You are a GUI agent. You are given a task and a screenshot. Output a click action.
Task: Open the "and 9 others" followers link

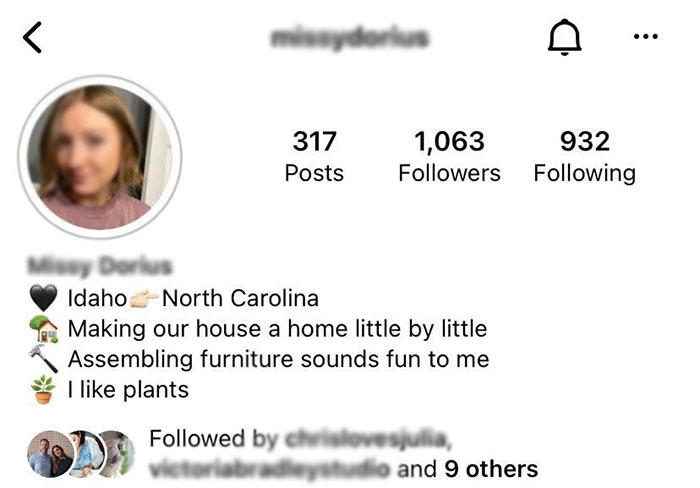click(467, 469)
